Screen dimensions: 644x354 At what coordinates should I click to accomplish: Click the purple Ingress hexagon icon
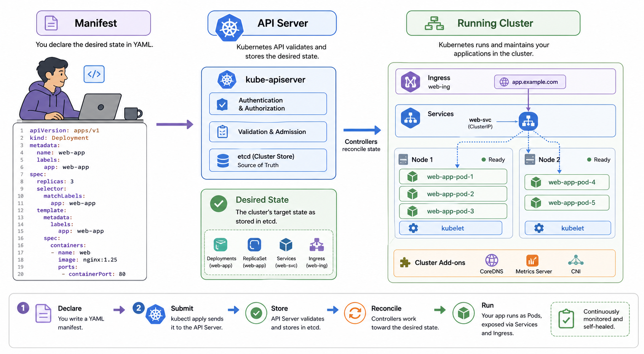tap(410, 81)
